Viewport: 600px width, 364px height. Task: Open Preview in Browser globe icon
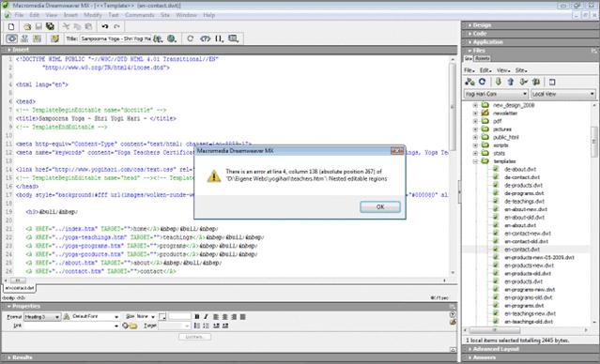point(171,38)
